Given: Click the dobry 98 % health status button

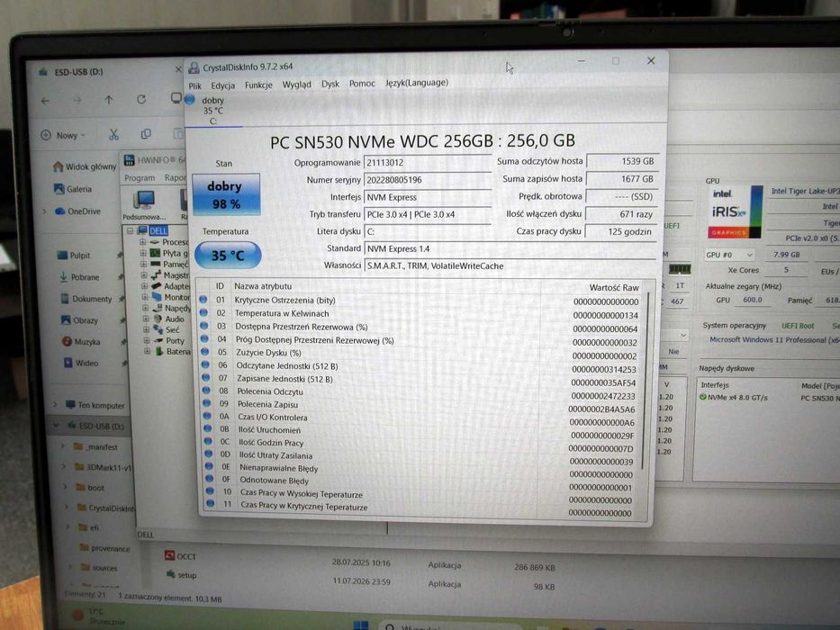Looking at the screenshot, I should coord(226,194).
